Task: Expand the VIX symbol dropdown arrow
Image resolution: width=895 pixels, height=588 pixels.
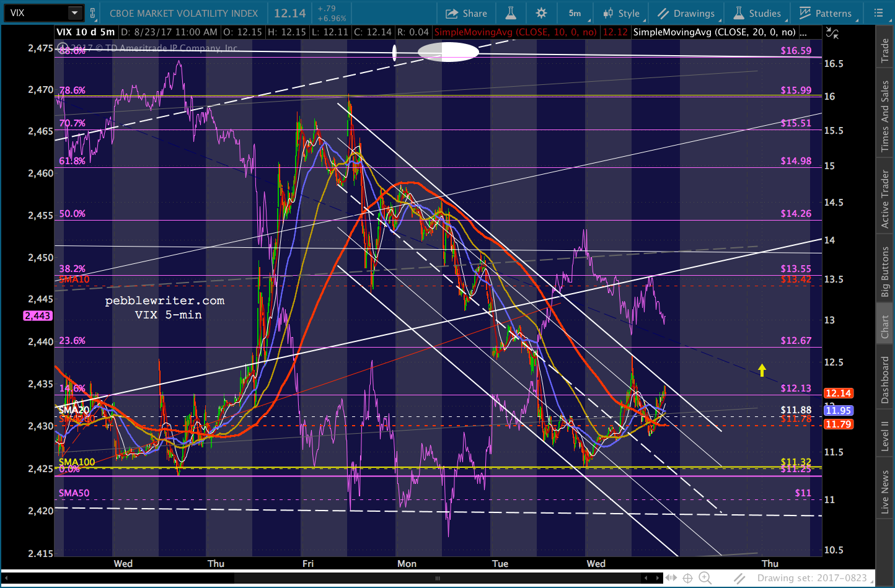Action: [74, 13]
